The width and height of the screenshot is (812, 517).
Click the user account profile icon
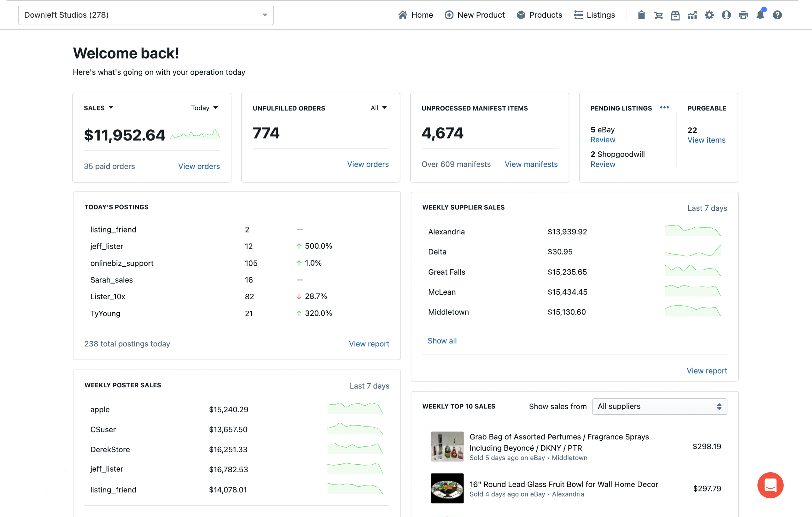click(726, 15)
